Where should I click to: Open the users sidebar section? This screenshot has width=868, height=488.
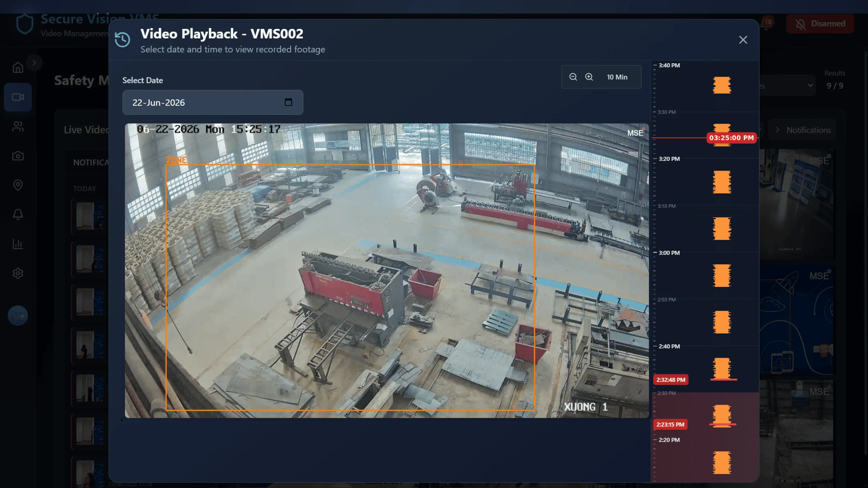[18, 126]
